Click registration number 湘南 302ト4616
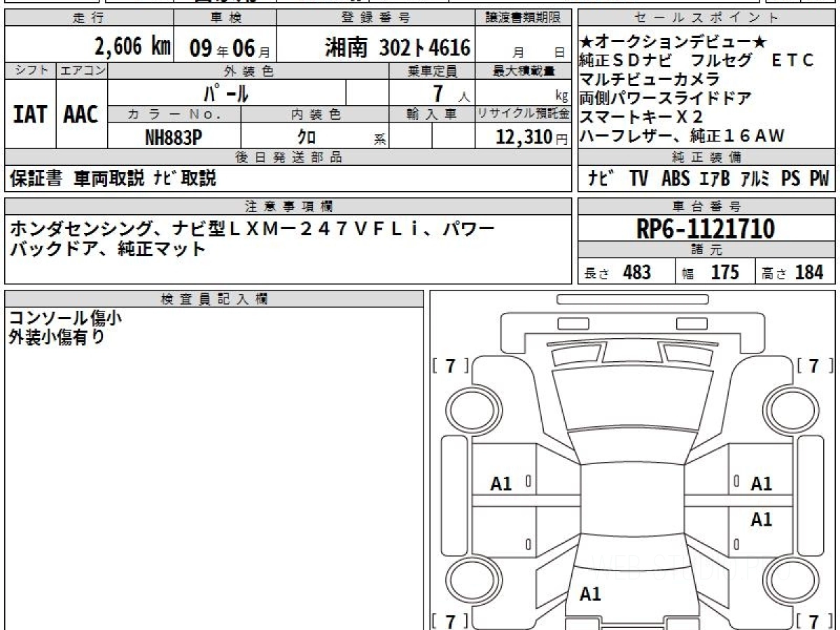The image size is (840, 630). coord(398,47)
